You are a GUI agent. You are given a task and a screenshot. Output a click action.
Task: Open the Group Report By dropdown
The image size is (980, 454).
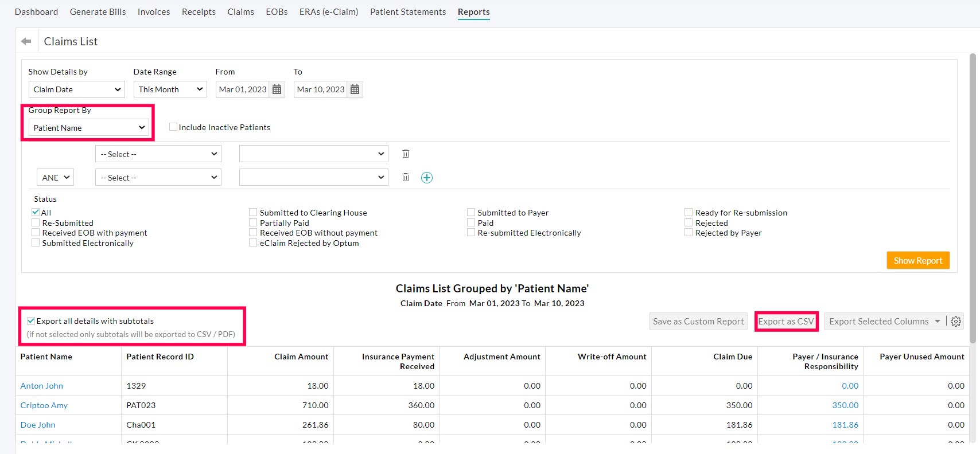click(89, 128)
